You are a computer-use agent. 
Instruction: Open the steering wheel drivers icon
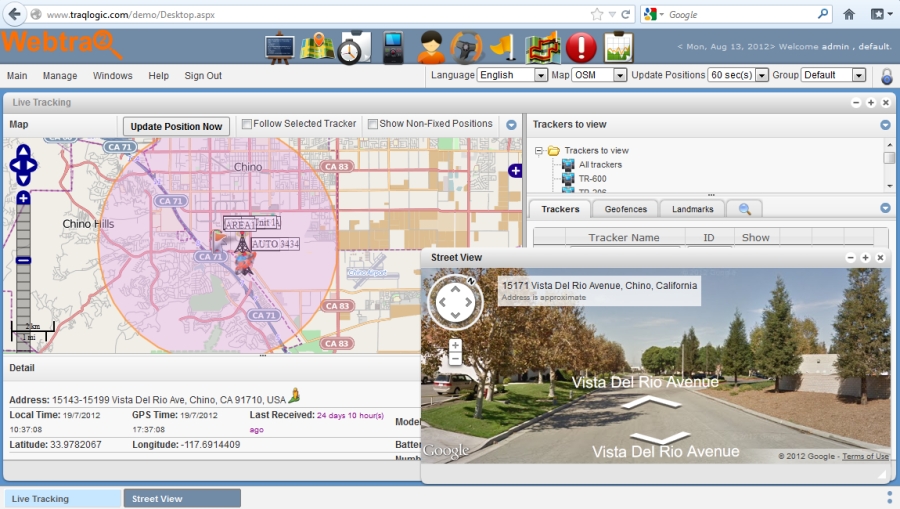(x=466, y=47)
